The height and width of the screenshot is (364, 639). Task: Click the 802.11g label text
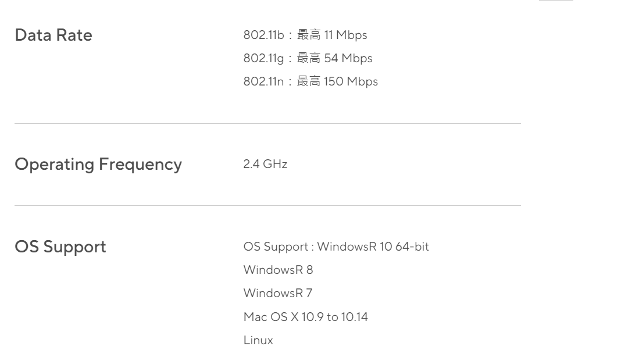point(263,59)
